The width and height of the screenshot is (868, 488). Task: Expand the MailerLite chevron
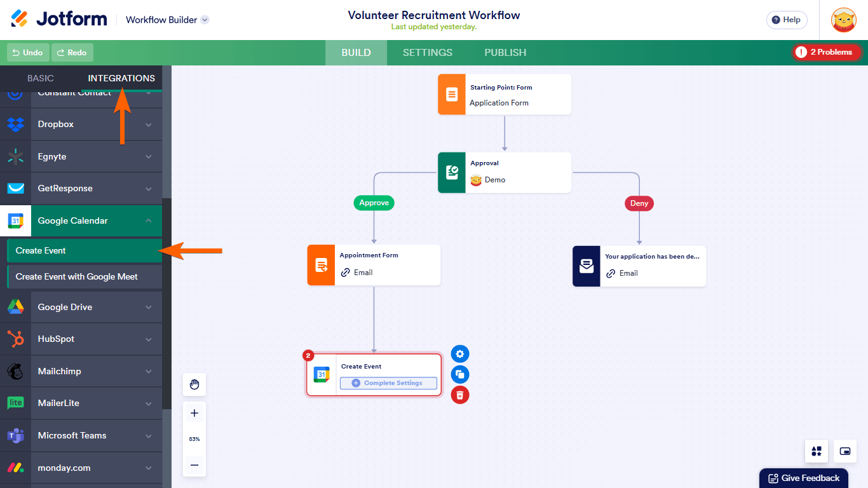[149, 403]
